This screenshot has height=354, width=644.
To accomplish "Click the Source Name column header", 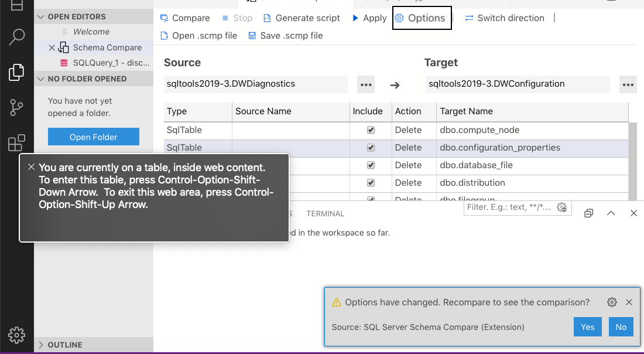I will [291, 111].
